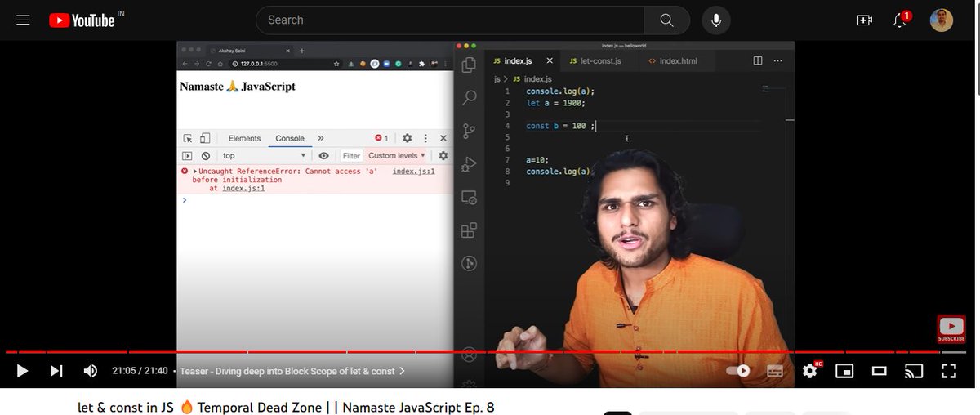Split the VS Code editor

coord(758,61)
